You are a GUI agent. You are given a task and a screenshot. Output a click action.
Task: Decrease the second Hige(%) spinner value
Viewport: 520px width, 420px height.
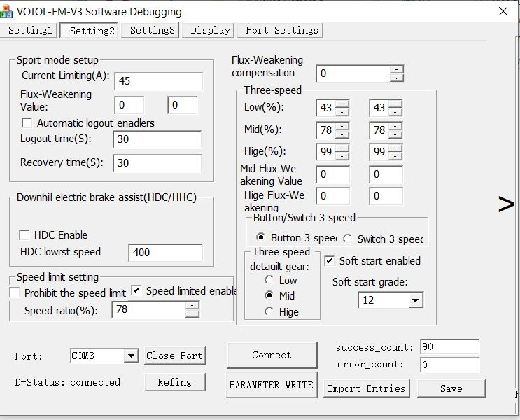[395, 156]
